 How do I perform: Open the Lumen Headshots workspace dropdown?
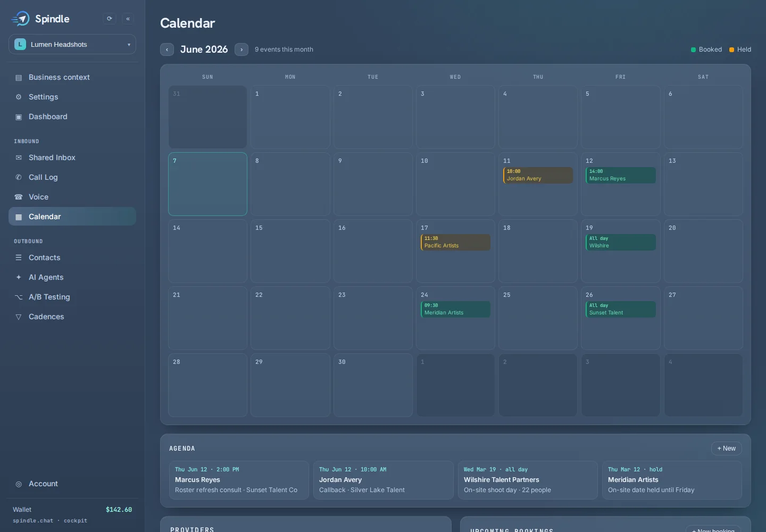coord(72,44)
